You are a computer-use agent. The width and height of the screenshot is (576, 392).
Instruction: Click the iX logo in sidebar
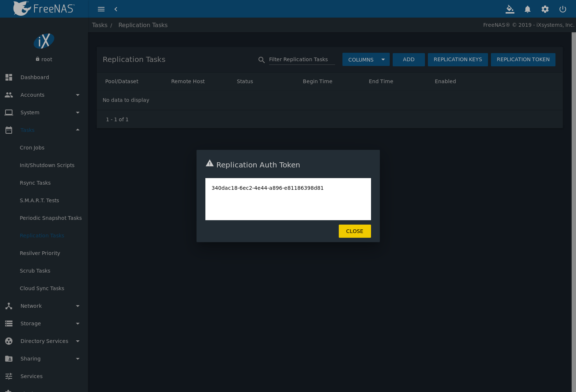[x=44, y=41]
